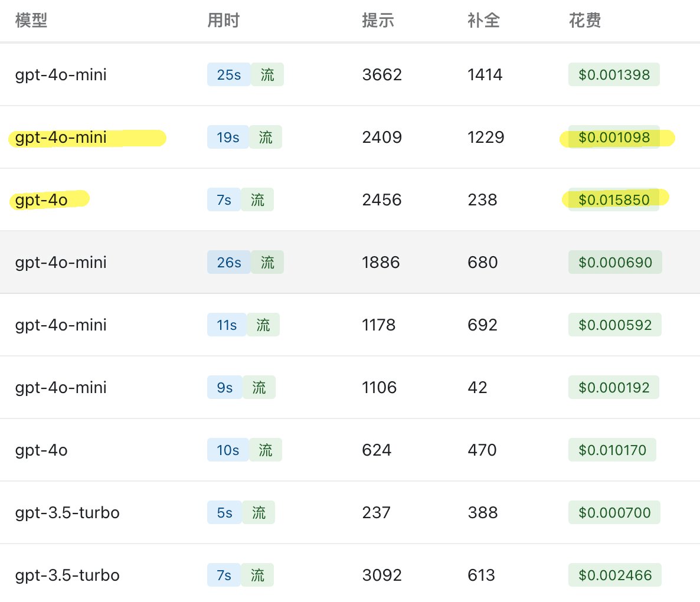
Task: Click completion token value 680
Action: click(x=483, y=262)
